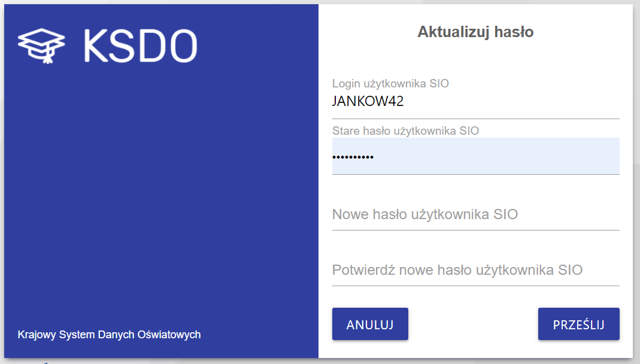Click the Aktualizuj hasło heading
The height and width of the screenshot is (364, 640).
(475, 32)
